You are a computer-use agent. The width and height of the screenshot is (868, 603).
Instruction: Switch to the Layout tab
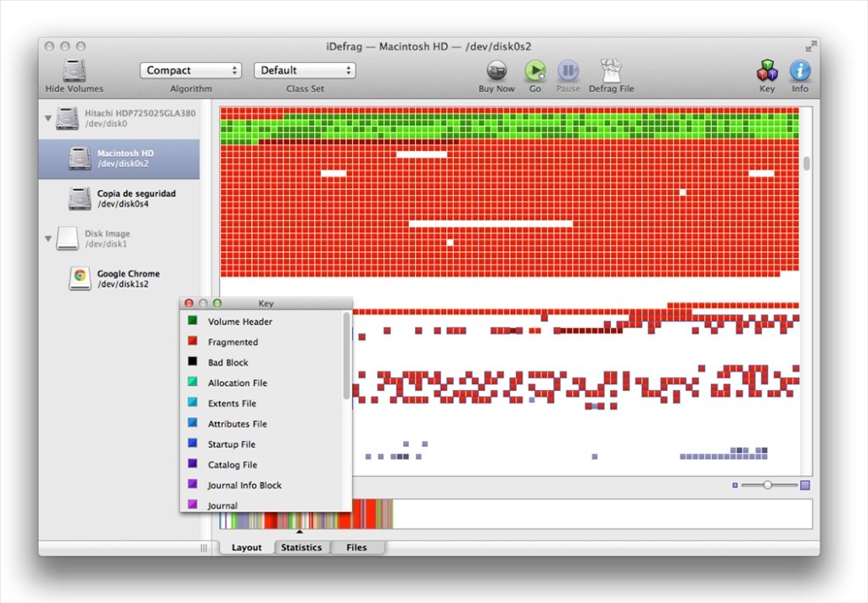pos(246,547)
